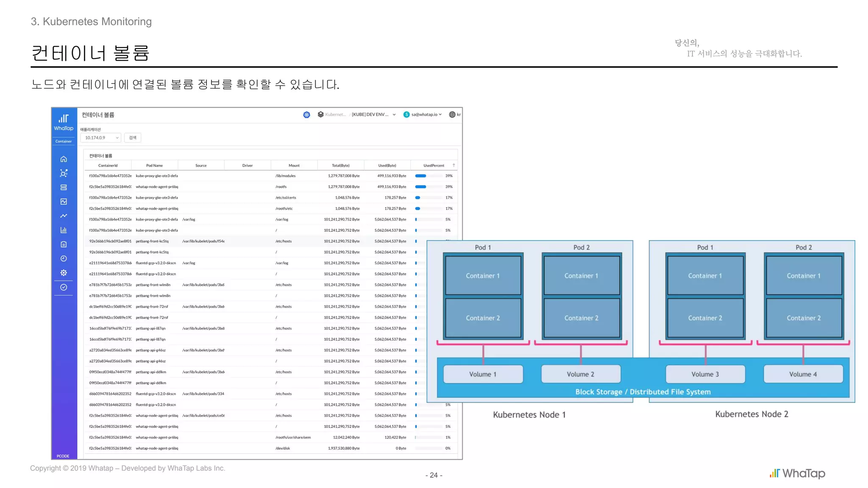868x488 pixels.
Task: Open the clock history sidebar icon
Action: click(64, 258)
